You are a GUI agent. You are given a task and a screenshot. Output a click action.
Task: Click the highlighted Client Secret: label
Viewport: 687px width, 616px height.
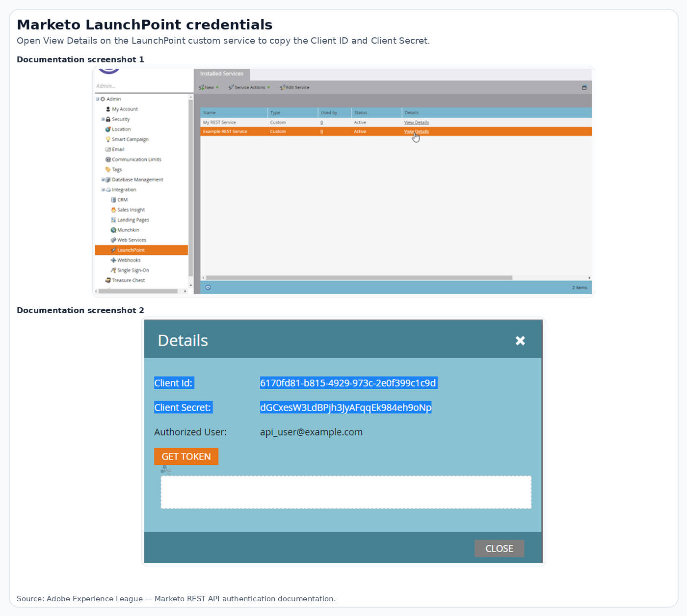(x=183, y=407)
